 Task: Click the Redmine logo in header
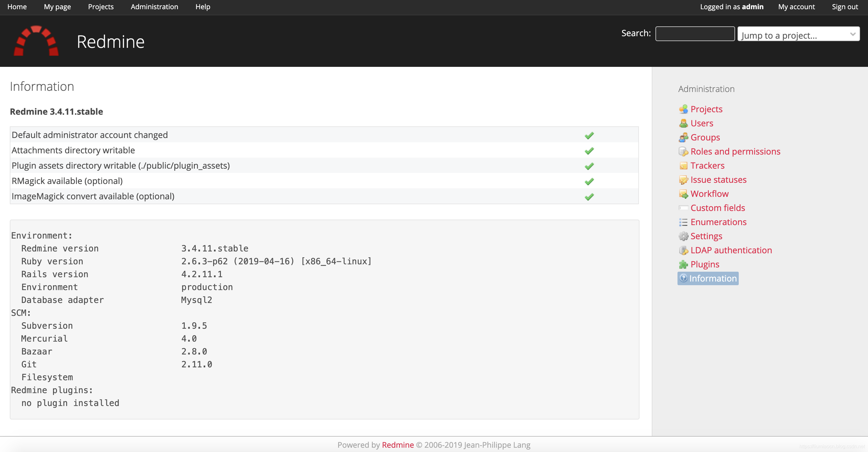coord(36,41)
